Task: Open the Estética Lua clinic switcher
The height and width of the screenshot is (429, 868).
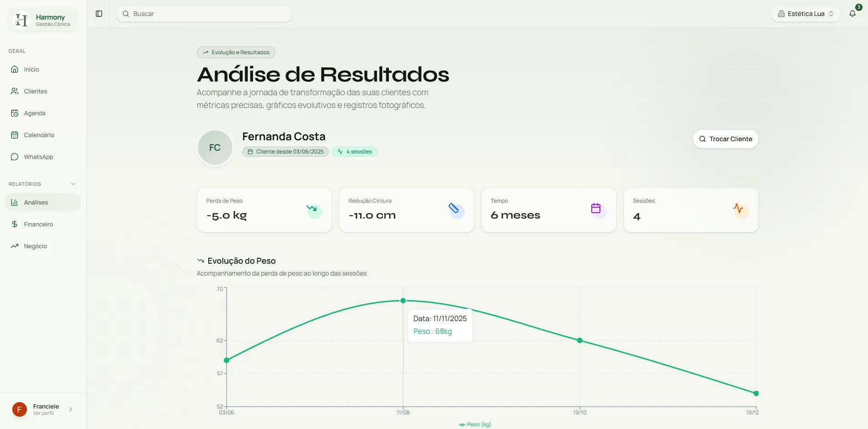Action: [805, 14]
